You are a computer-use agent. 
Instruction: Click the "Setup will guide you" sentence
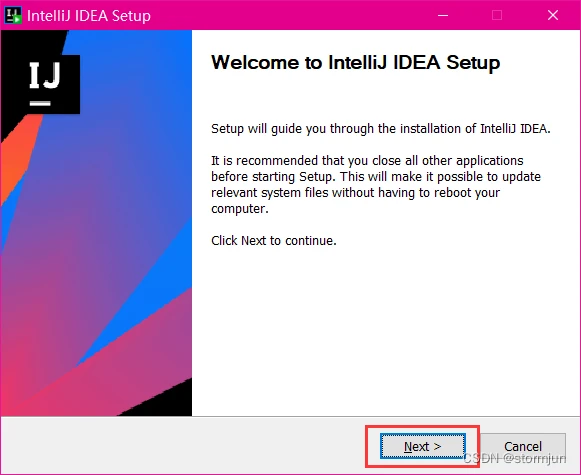[381, 129]
